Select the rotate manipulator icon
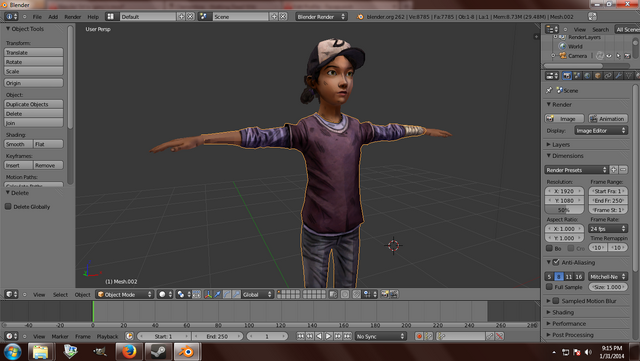The image size is (640, 361). click(x=227, y=294)
